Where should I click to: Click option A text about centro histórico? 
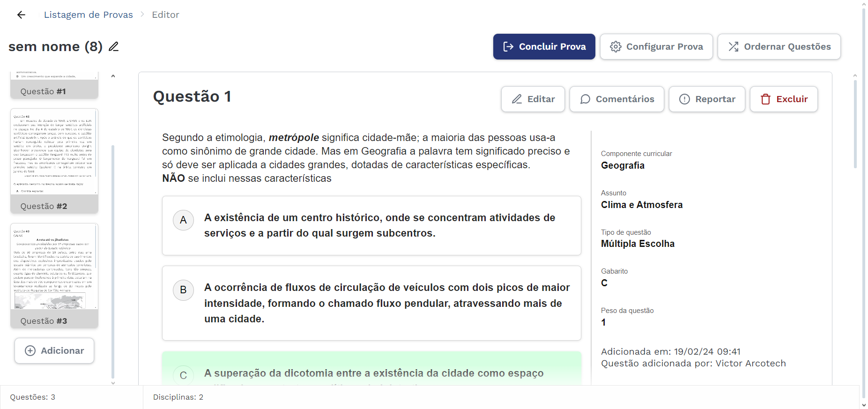pos(379,225)
